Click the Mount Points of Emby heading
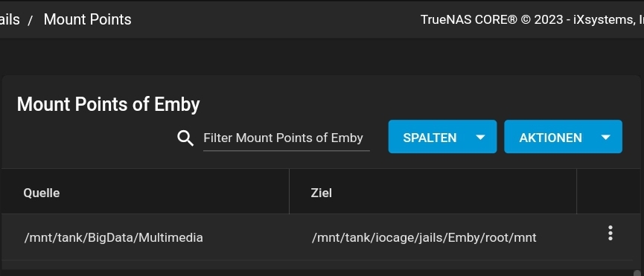This screenshot has width=644, height=276. tap(109, 104)
